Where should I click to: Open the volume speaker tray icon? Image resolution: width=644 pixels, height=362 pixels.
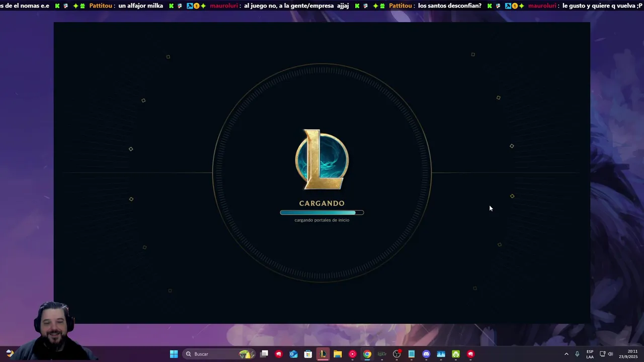[x=610, y=354]
